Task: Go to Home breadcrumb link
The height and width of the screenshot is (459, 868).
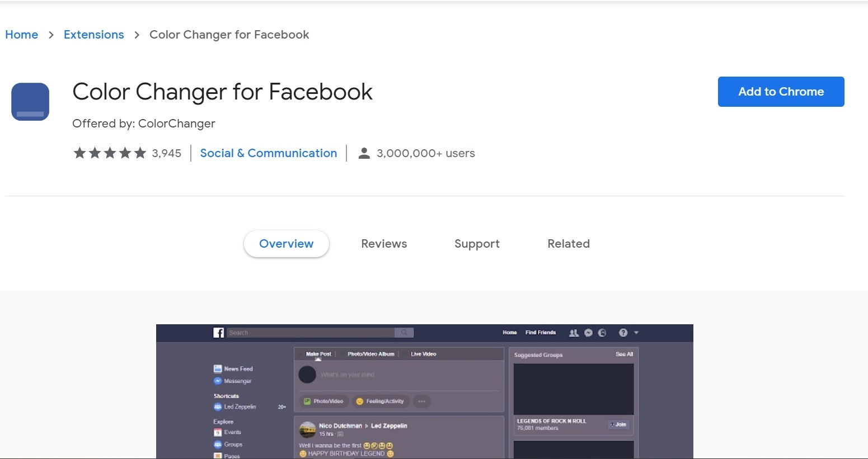Action: [x=22, y=35]
